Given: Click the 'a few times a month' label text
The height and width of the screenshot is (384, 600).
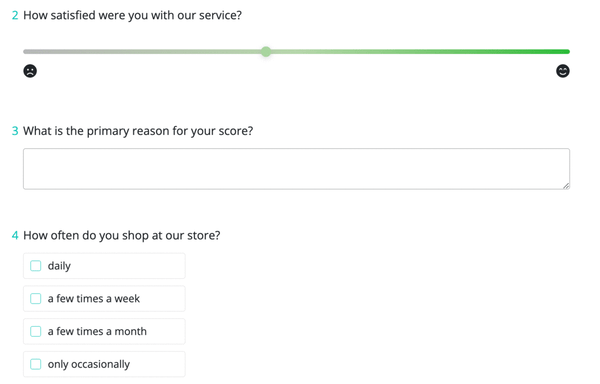Looking at the screenshot, I should [97, 331].
